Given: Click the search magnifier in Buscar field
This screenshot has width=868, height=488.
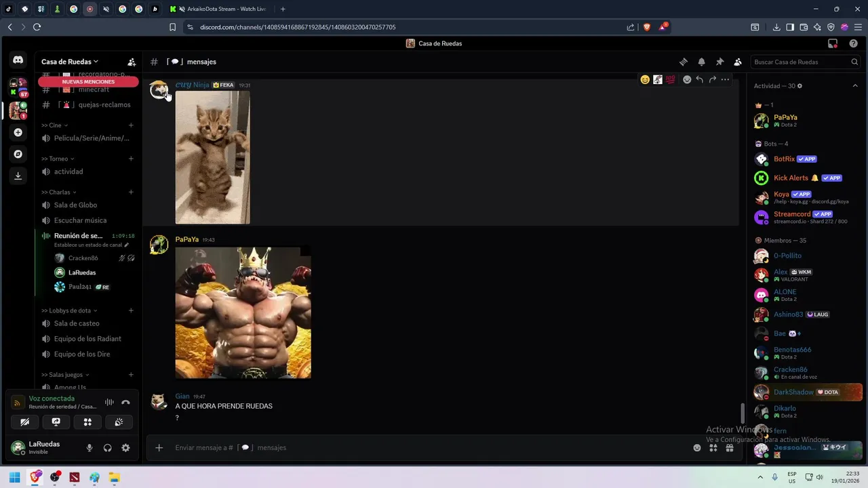Looking at the screenshot, I should pyautogui.click(x=854, y=62).
